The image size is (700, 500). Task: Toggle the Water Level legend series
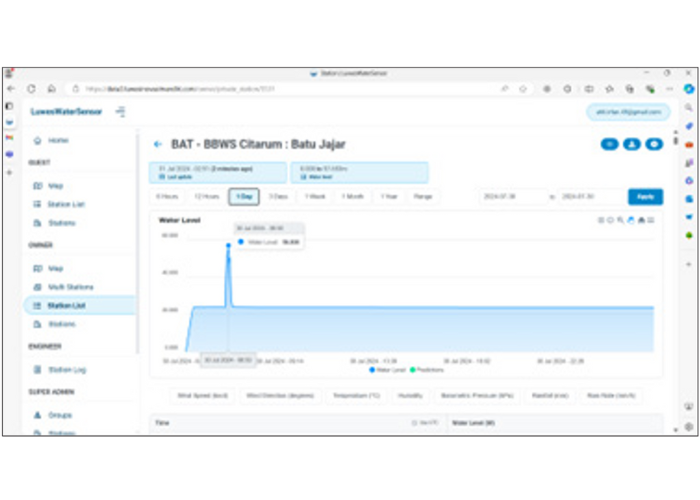click(387, 369)
